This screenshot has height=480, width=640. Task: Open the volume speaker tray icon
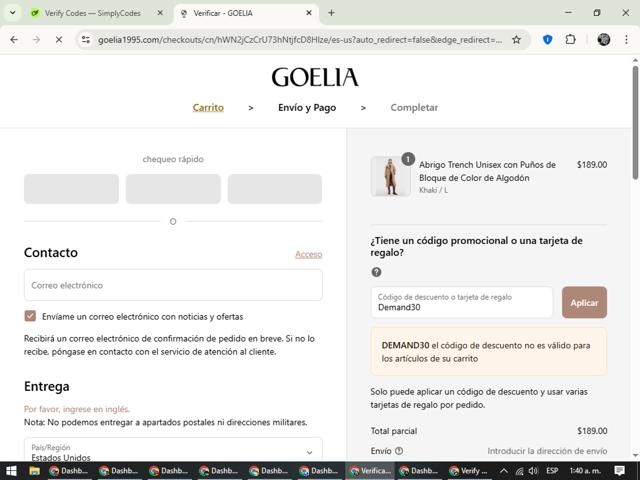click(x=533, y=471)
